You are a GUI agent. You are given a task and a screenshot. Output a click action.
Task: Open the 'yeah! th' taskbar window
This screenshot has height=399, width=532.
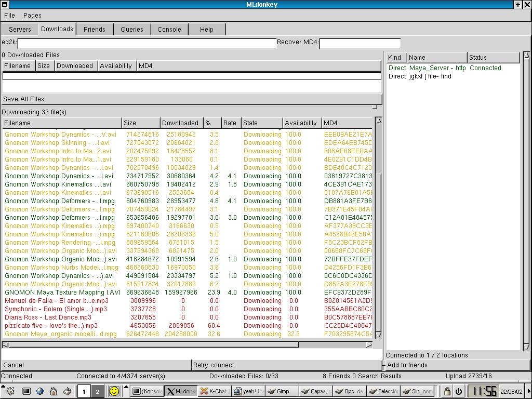249,391
